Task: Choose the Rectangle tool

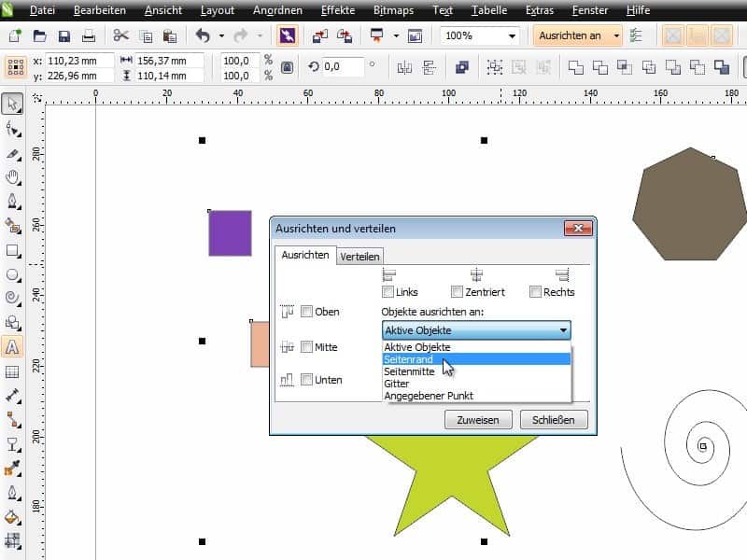Action: 12,250
